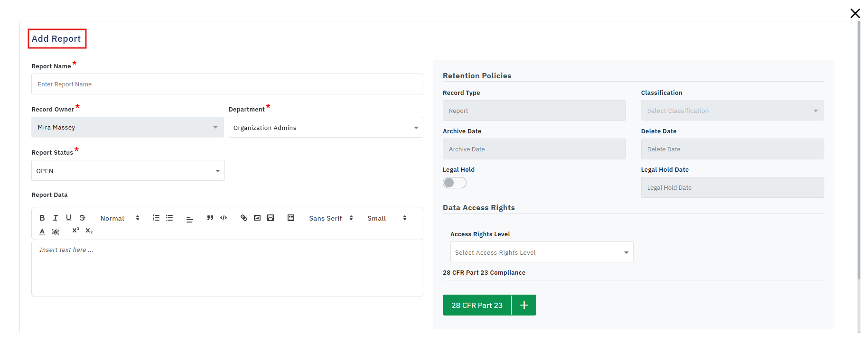Close the Add Report dialog

pyautogui.click(x=855, y=13)
